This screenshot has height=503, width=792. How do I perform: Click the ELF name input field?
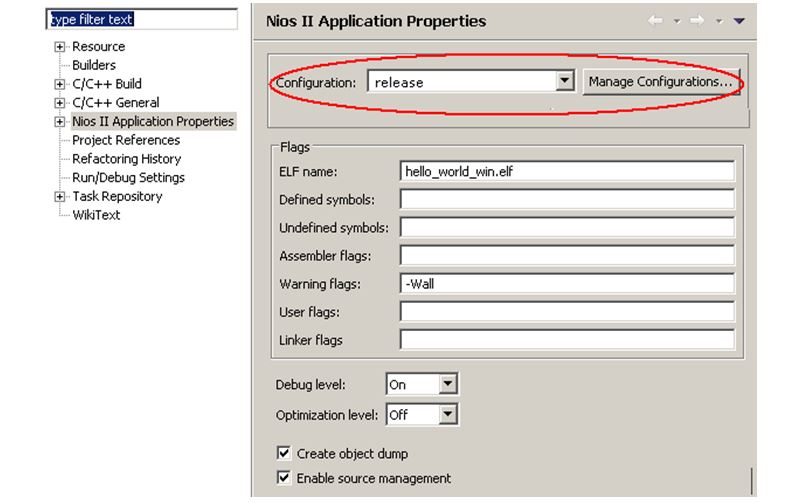point(566,171)
